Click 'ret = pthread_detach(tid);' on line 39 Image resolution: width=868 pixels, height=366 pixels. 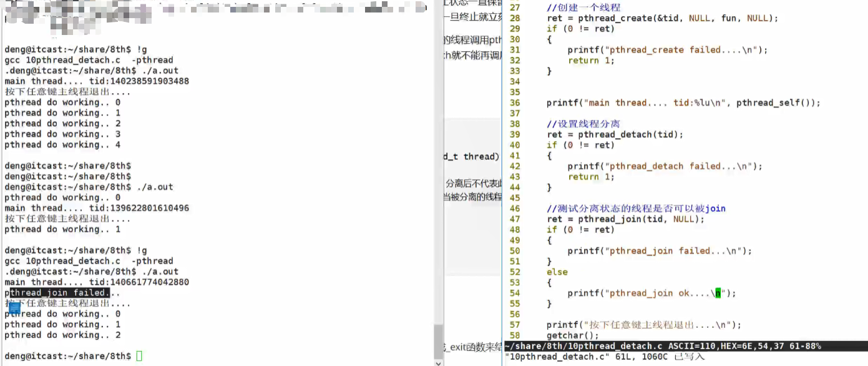(x=615, y=135)
